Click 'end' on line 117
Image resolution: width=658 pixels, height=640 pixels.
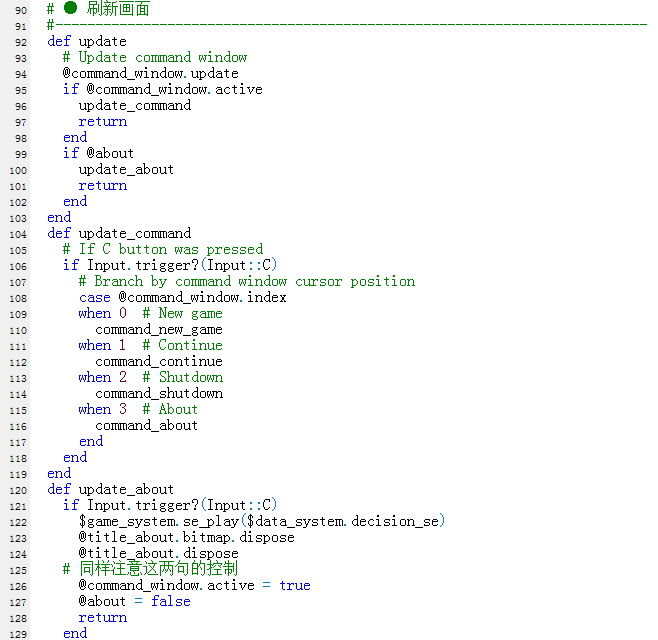(x=91, y=441)
